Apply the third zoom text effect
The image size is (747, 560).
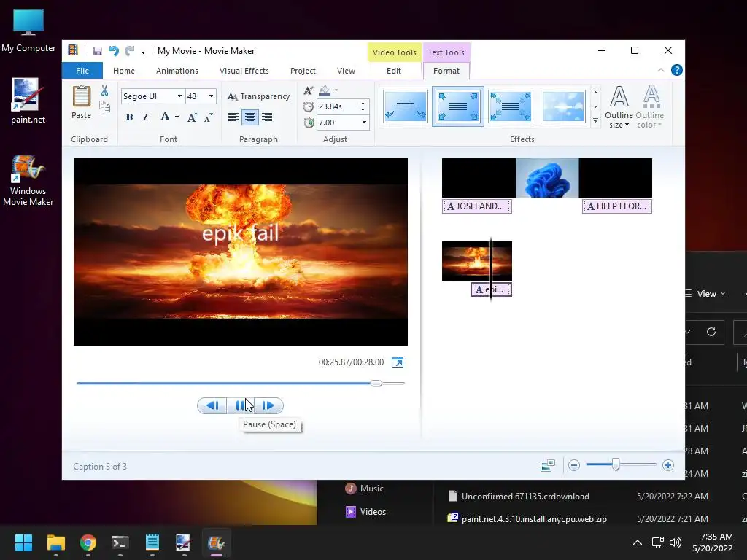510,106
